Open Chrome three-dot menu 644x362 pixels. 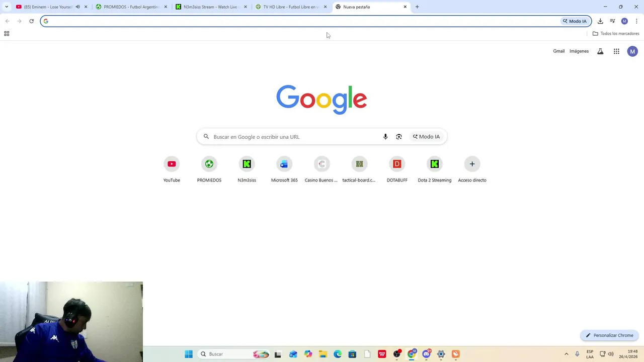(x=636, y=21)
